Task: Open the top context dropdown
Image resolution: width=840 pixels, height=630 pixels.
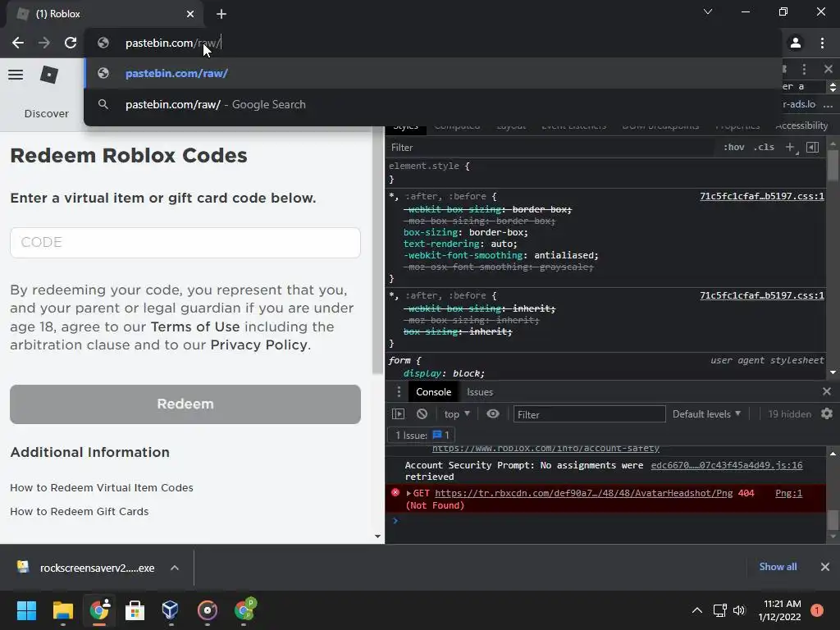Action: [x=457, y=414]
